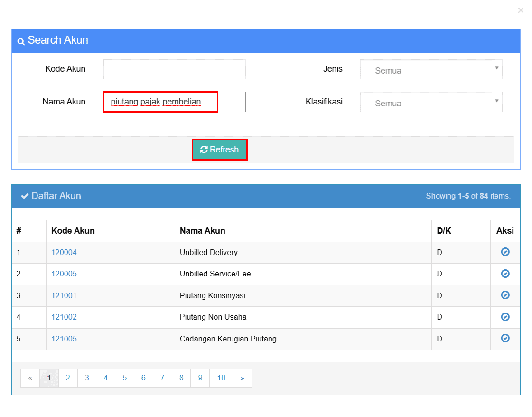
Task: Pick Piutang Non Usaha check icon
Action: coord(505,317)
